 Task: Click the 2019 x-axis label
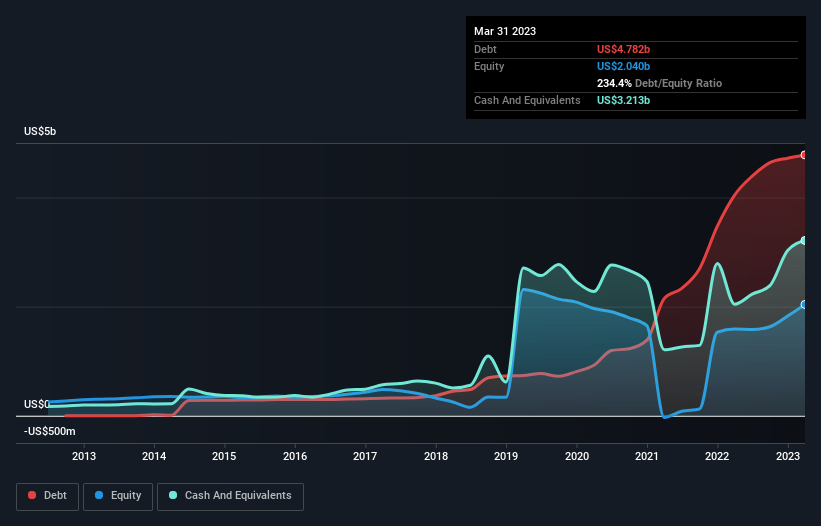(506, 456)
